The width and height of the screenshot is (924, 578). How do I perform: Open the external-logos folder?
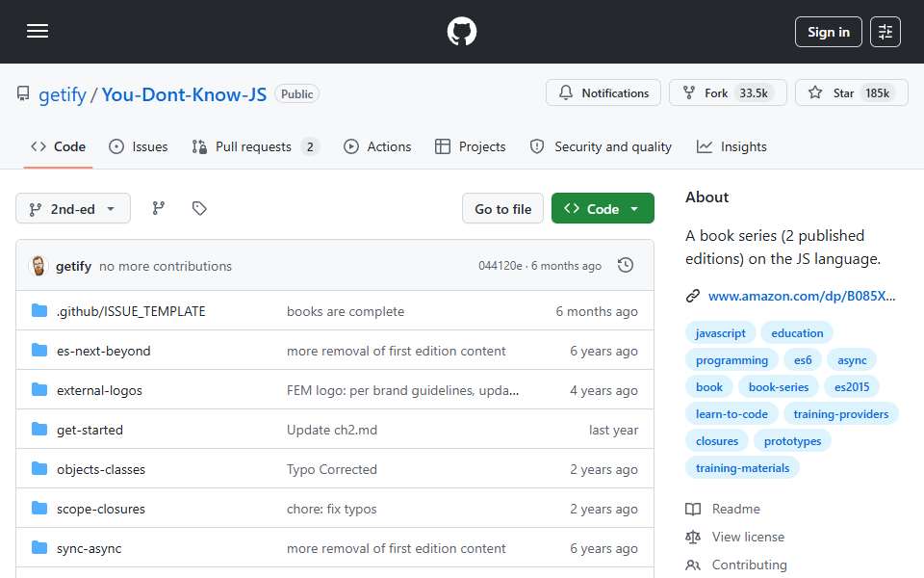[x=99, y=390]
